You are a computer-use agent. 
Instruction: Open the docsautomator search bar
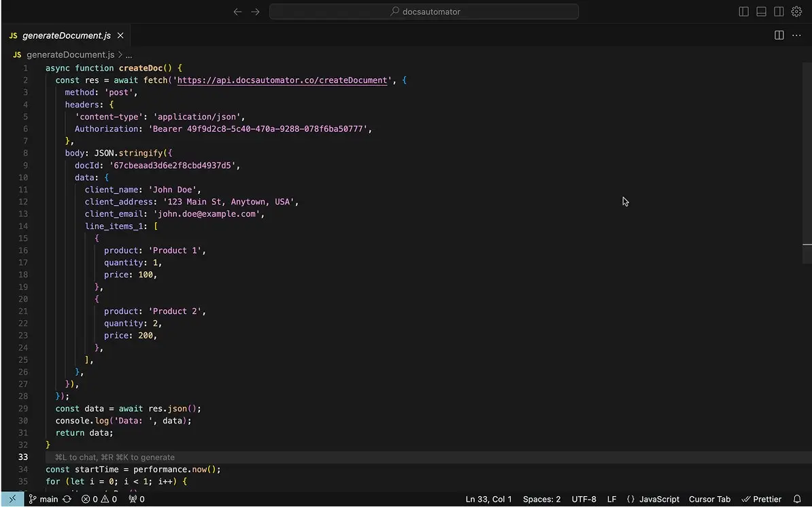tap(424, 11)
